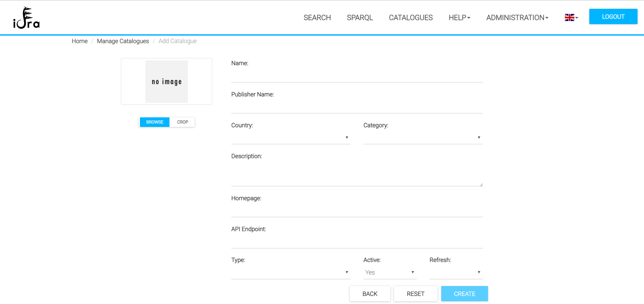Screen dimensions: 644x304
Task: Click the Idra logo
Action: pos(26,18)
